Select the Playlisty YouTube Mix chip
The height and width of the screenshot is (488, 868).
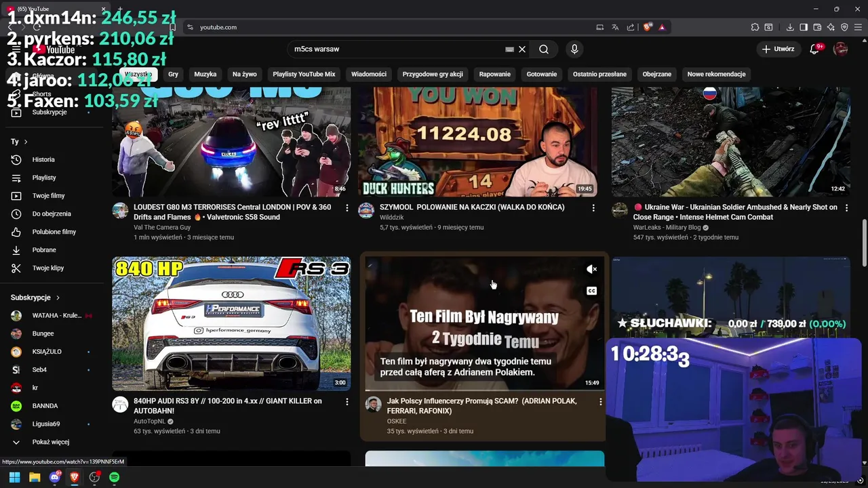(x=304, y=74)
